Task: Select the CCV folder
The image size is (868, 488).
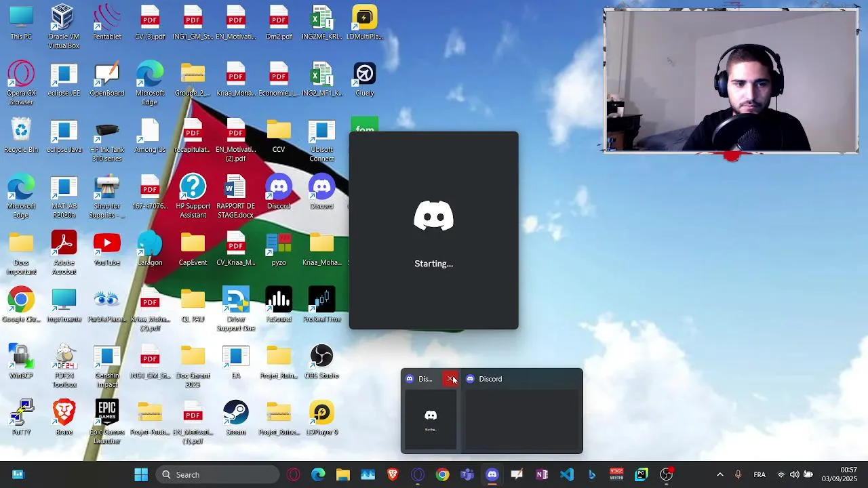Action: click(x=279, y=136)
